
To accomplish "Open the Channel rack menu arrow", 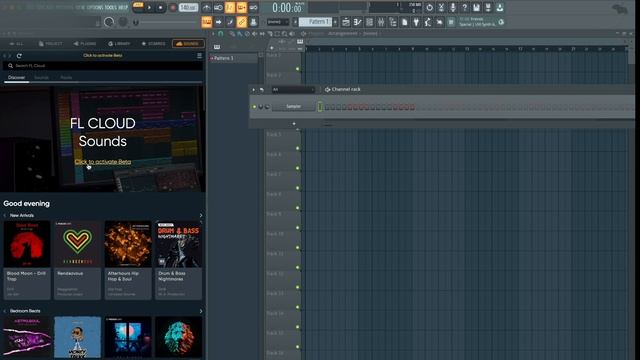I will point(253,89).
